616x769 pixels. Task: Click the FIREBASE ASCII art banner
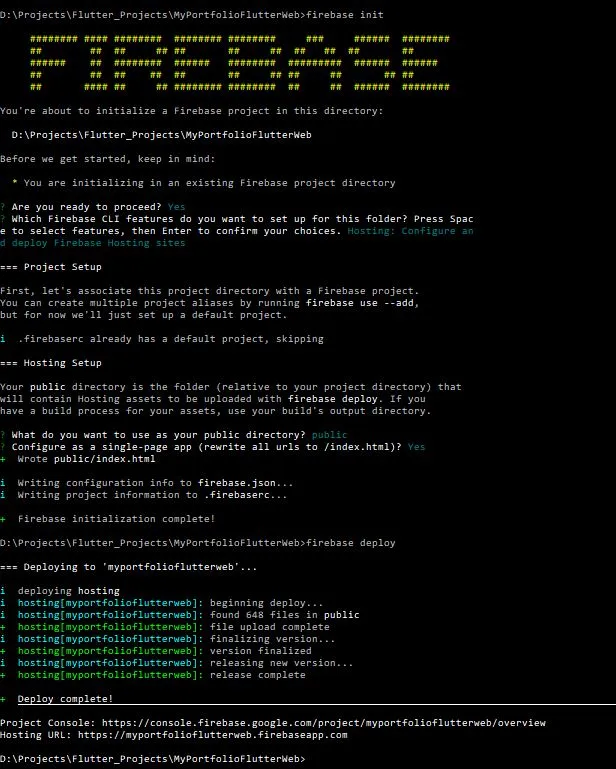pos(239,63)
